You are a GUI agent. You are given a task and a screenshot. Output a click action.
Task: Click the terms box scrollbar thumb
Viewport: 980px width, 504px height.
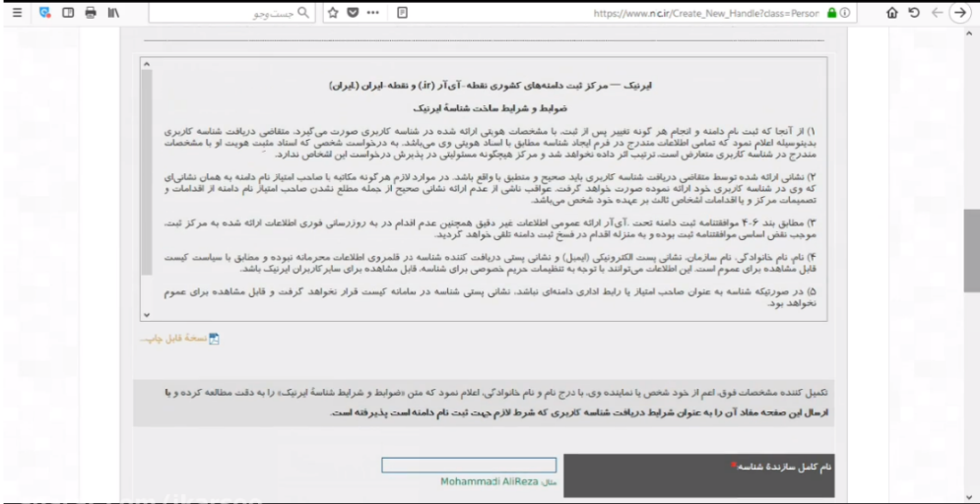point(146,171)
